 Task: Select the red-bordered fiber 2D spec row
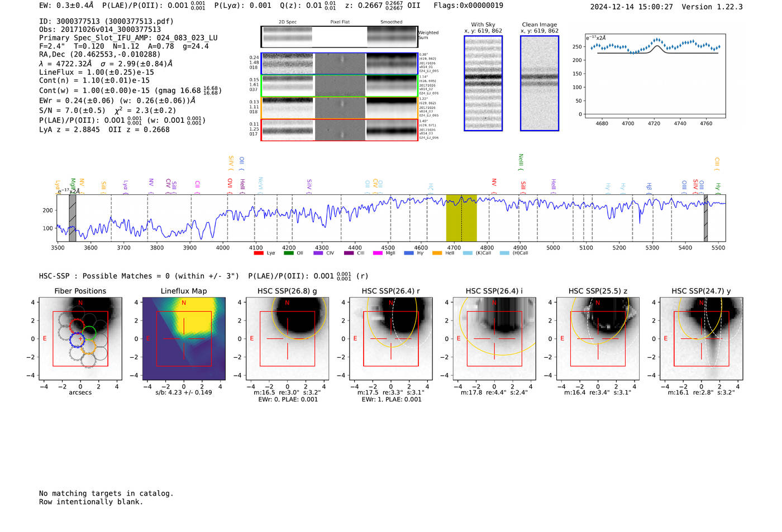[x=339, y=130]
